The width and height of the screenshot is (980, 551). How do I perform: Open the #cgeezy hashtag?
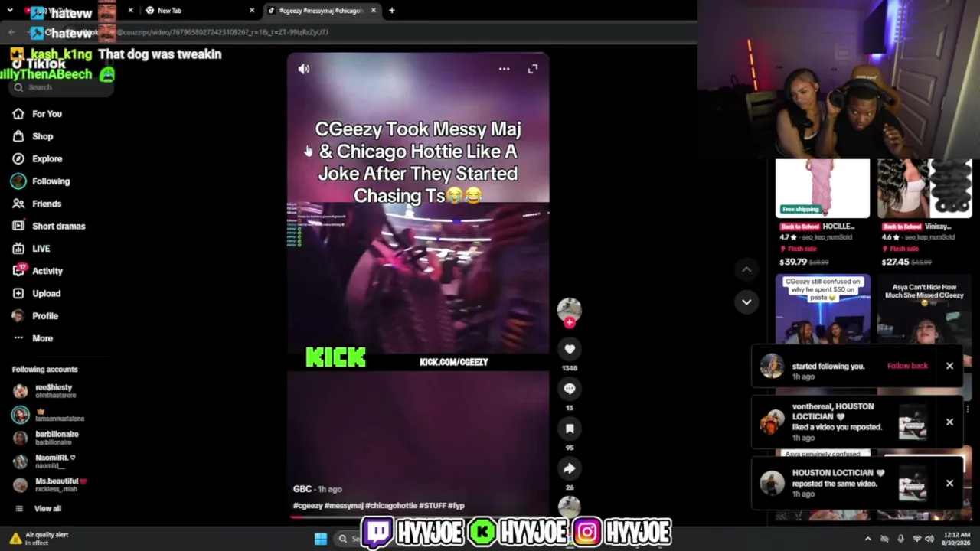click(308, 506)
